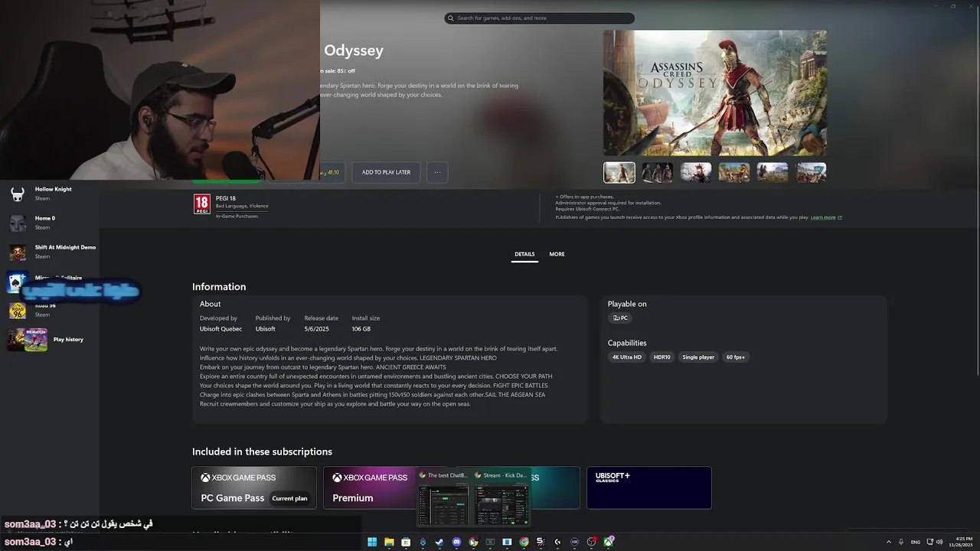The image size is (980, 551).
Task: Click the HDR10 capability chip
Action: pos(661,357)
